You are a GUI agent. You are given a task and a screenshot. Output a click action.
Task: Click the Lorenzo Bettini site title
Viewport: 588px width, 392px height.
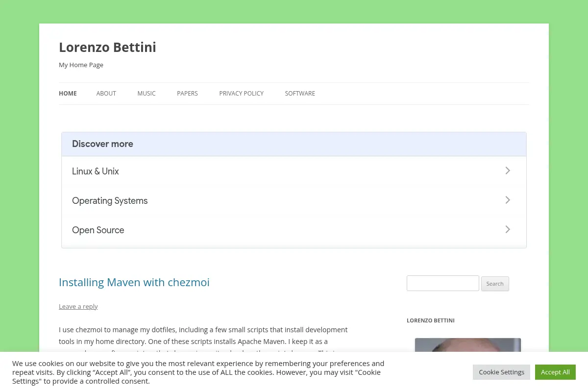(x=107, y=47)
